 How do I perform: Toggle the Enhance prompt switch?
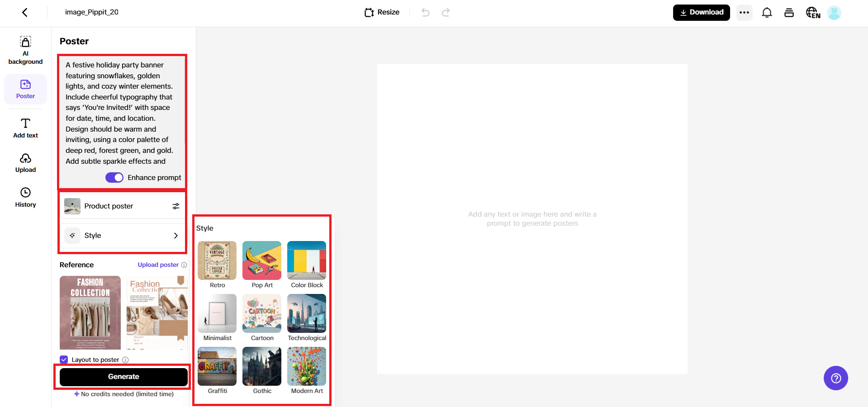pyautogui.click(x=114, y=177)
